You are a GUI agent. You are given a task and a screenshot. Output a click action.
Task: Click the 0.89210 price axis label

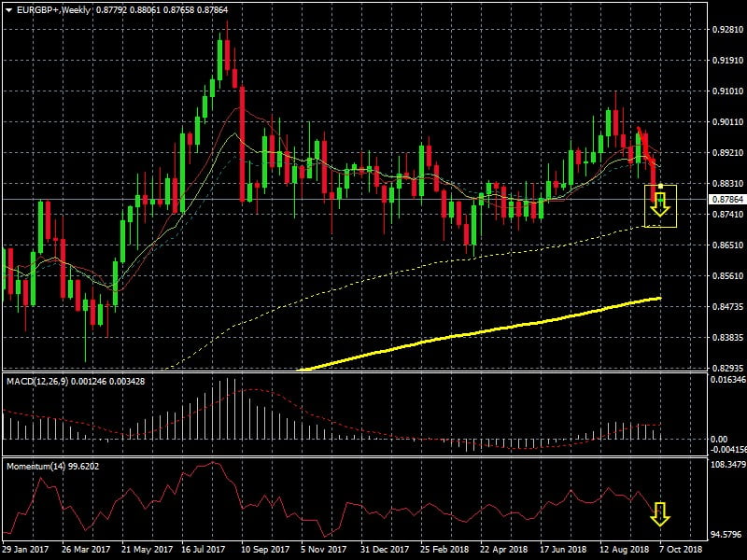pos(726,153)
